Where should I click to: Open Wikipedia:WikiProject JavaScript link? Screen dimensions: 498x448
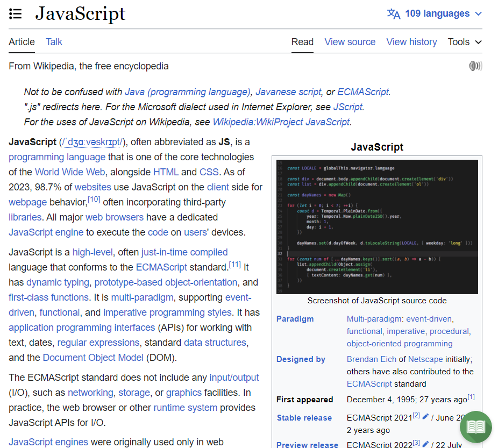point(281,122)
